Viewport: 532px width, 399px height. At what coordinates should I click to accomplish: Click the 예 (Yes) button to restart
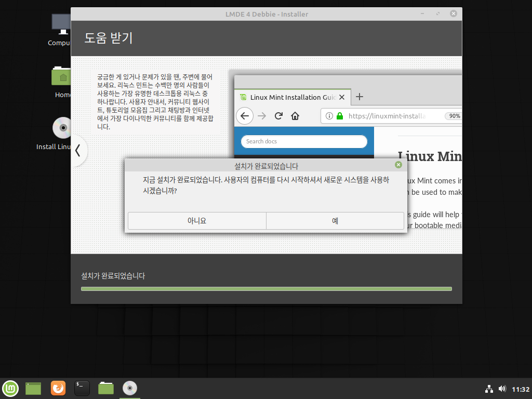pyautogui.click(x=335, y=221)
